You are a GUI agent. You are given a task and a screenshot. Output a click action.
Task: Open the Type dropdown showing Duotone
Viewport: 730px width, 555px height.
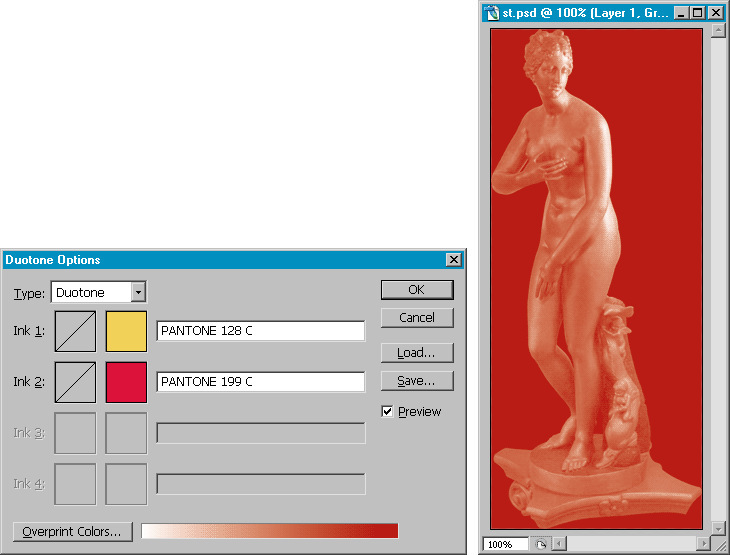99,292
